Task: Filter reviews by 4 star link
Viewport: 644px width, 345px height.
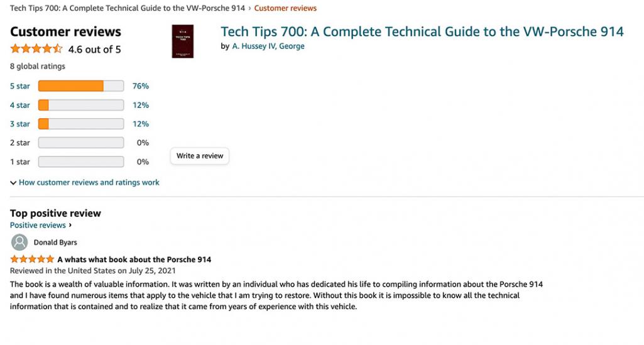Action: point(20,105)
